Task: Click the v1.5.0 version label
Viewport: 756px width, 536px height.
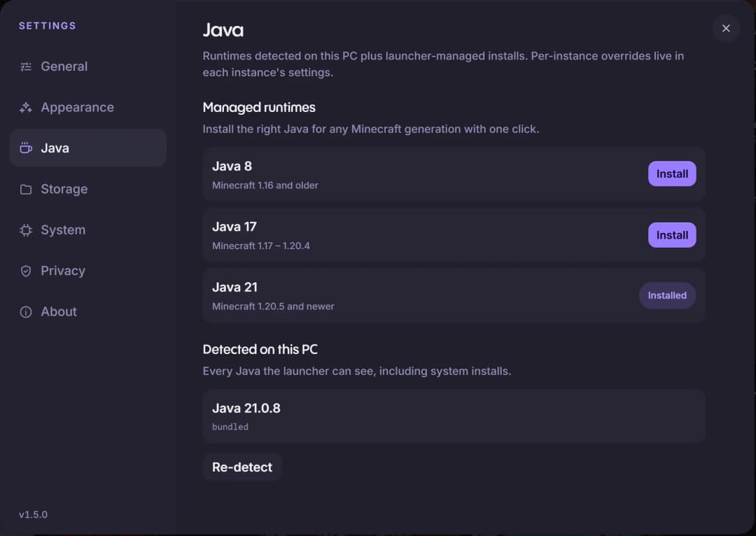Action: click(x=34, y=514)
